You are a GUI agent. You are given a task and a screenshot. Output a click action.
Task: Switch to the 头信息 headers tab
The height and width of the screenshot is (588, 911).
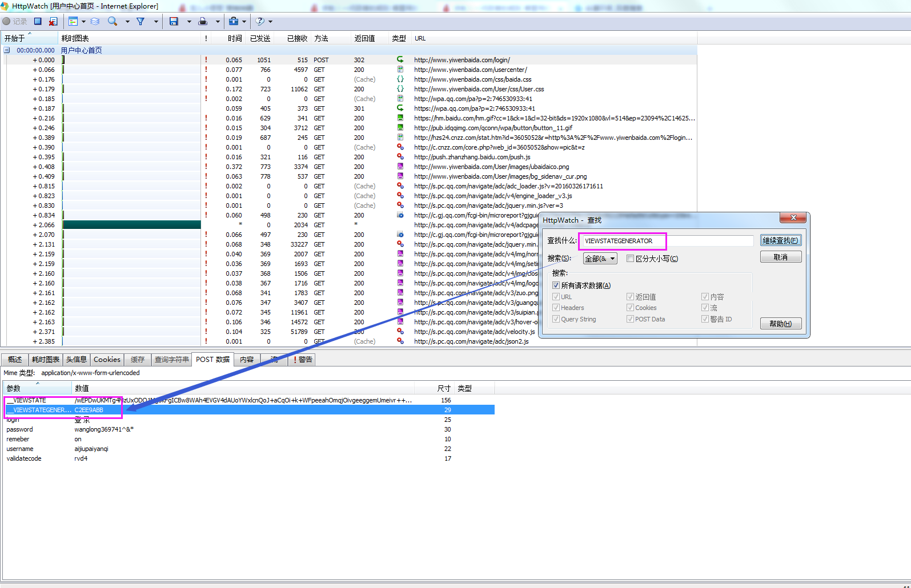(76, 360)
